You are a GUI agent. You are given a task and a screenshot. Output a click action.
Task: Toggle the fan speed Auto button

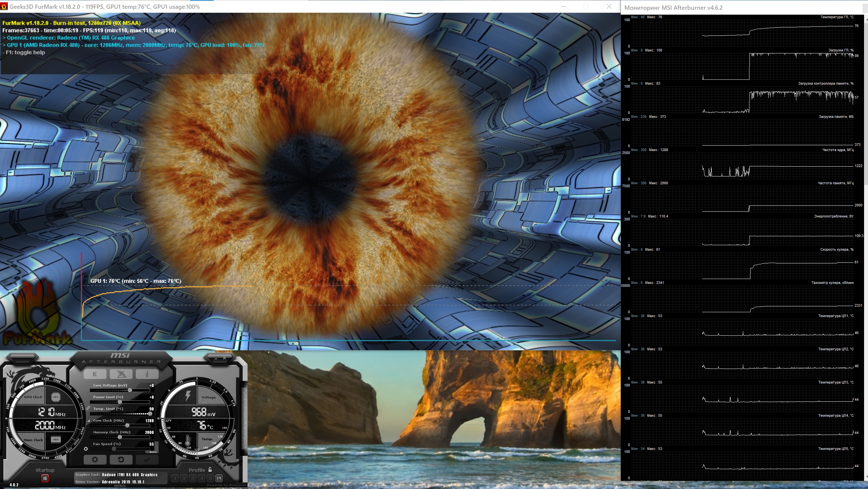[153, 452]
